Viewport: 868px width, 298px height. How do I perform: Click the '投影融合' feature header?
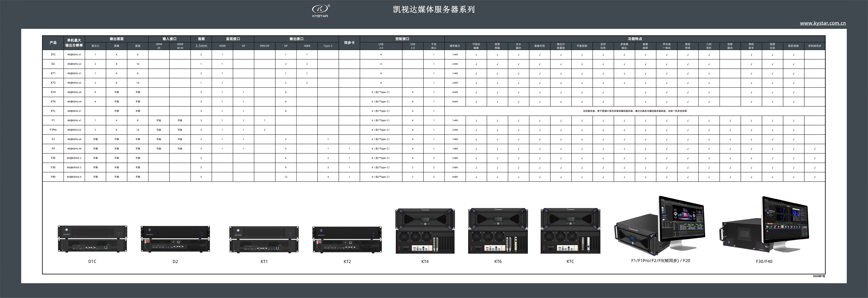click(730, 46)
